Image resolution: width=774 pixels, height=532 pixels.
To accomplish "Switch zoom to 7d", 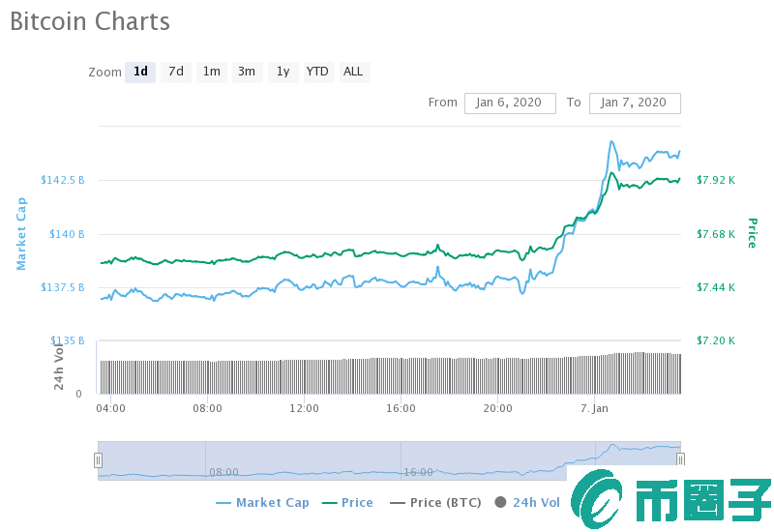I will [x=176, y=72].
